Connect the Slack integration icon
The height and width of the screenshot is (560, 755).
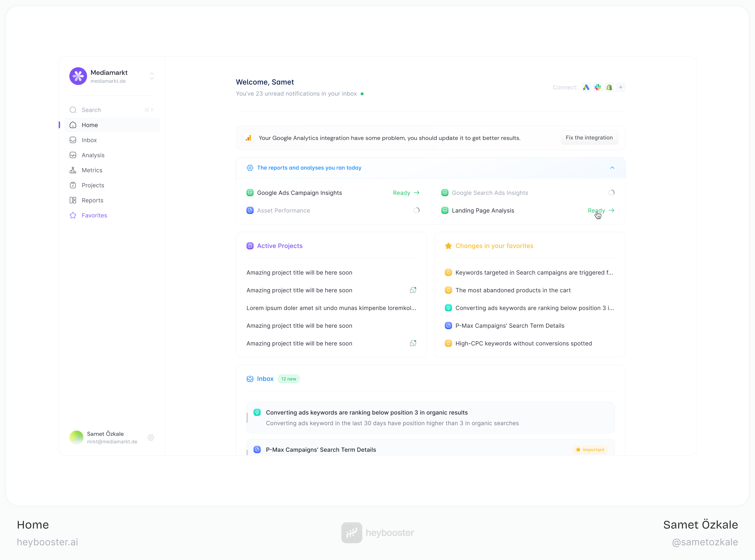597,87
